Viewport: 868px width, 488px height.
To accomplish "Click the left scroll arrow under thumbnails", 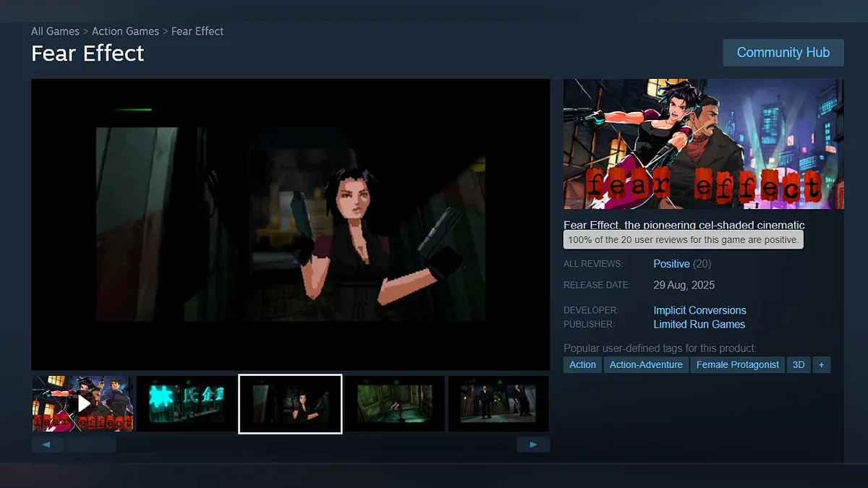I will pyautogui.click(x=47, y=445).
